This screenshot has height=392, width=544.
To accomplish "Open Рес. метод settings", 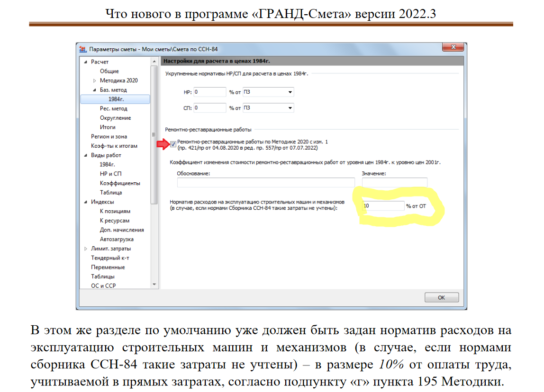I will 113,108.
